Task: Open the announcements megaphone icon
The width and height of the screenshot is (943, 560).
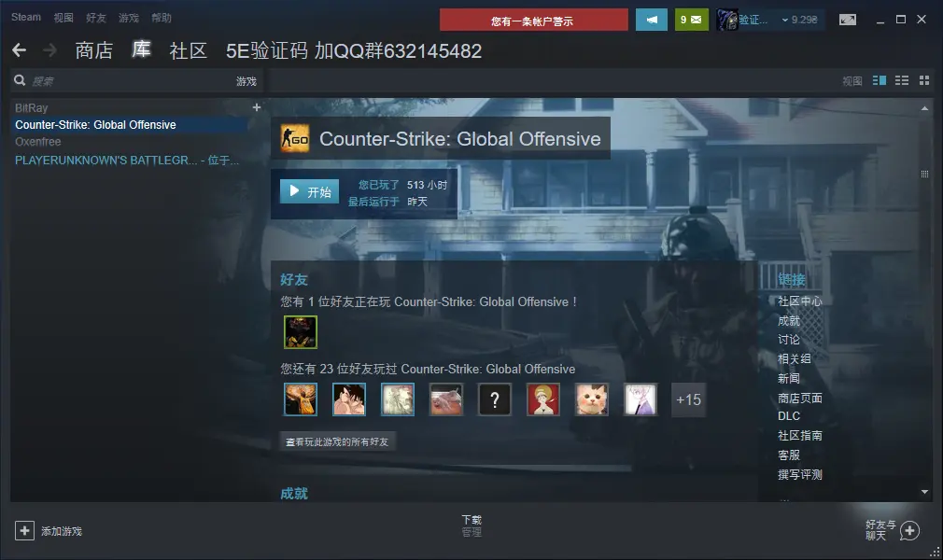Action: [652, 20]
